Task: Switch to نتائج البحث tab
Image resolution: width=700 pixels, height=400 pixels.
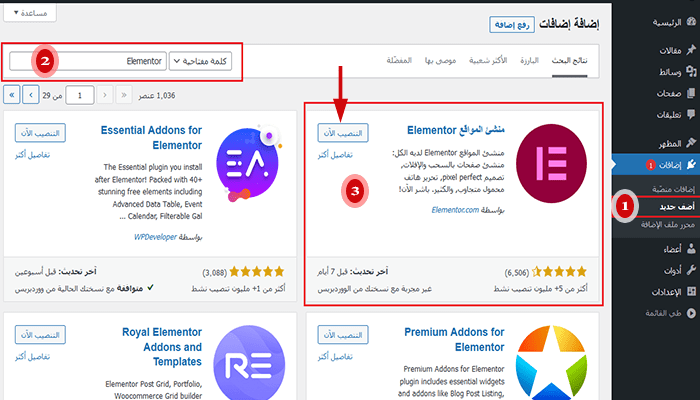Action: tap(569, 61)
